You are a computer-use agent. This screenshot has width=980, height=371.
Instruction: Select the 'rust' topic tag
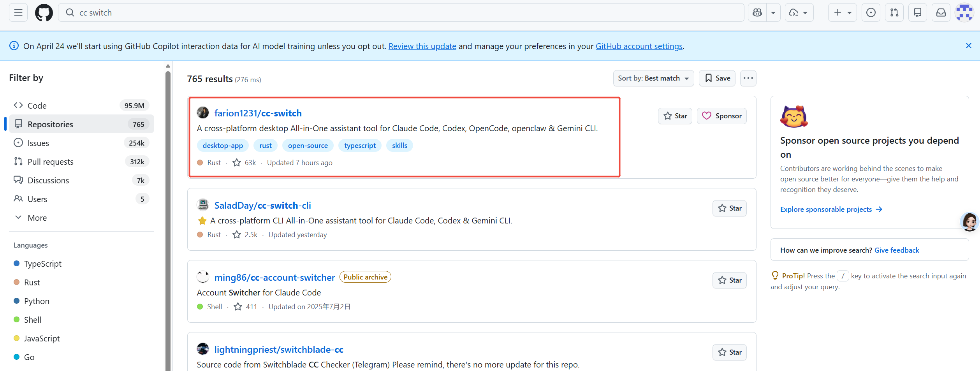point(266,146)
